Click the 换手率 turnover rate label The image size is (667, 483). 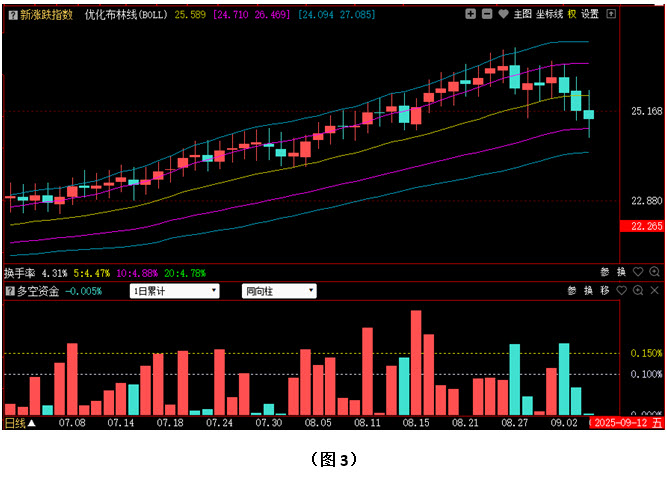20,273
